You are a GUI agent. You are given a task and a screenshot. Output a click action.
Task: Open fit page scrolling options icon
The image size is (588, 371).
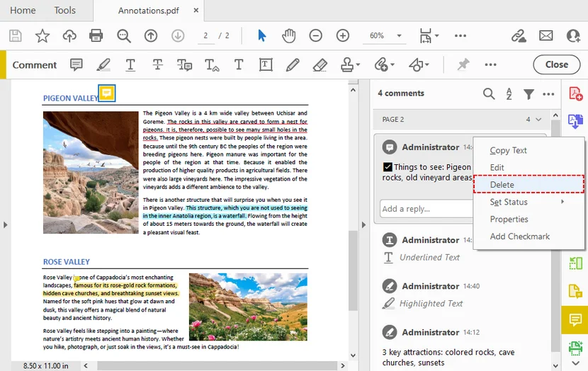pos(429,36)
